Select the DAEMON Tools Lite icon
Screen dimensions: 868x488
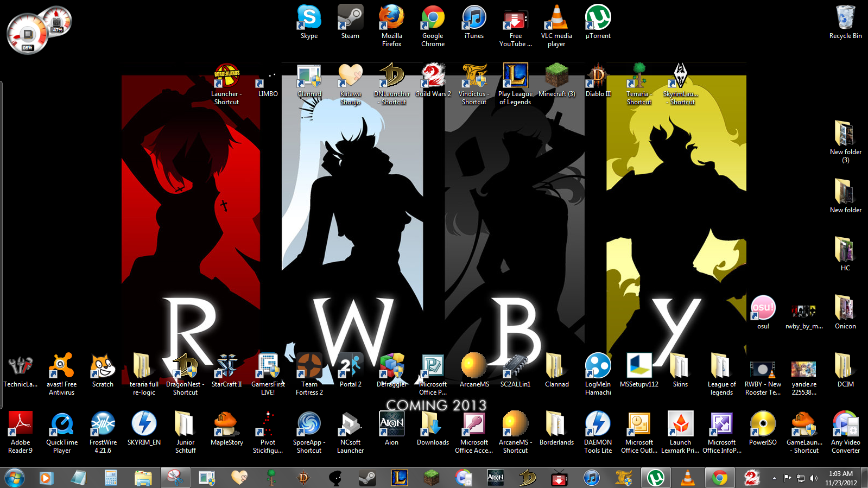tap(598, 433)
